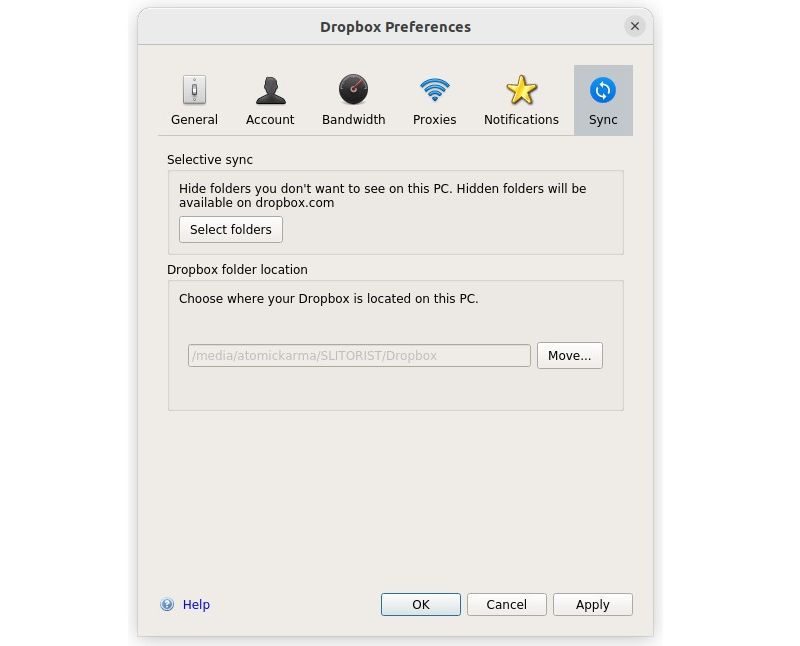The height and width of the screenshot is (646, 800).
Task: Click the Apply button
Action: 592,605
